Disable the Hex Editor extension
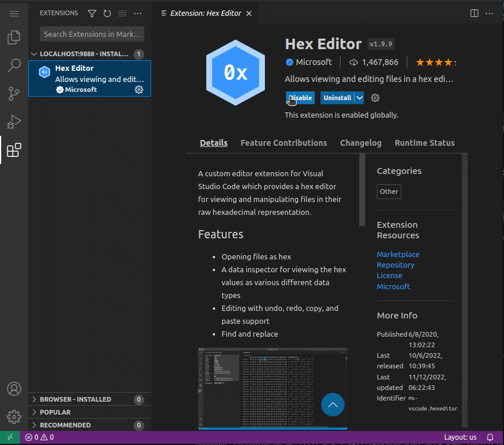The image size is (504, 445). (300, 98)
